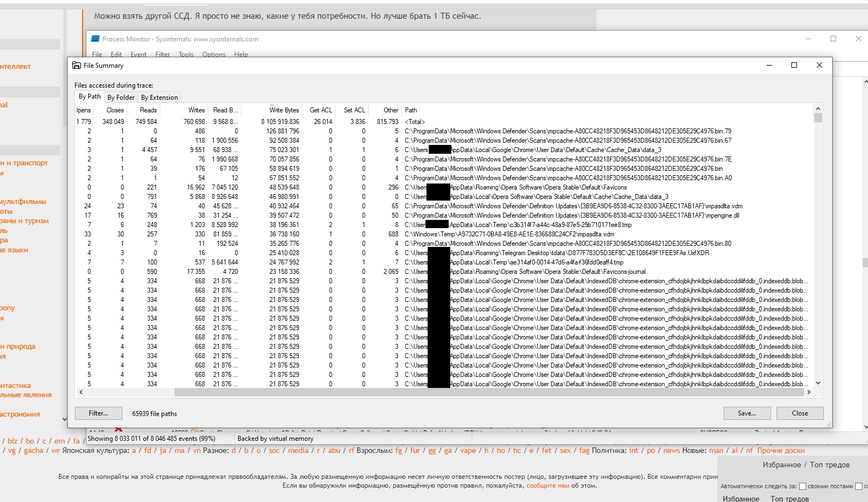Select the row ending in bin.79

click(444, 131)
